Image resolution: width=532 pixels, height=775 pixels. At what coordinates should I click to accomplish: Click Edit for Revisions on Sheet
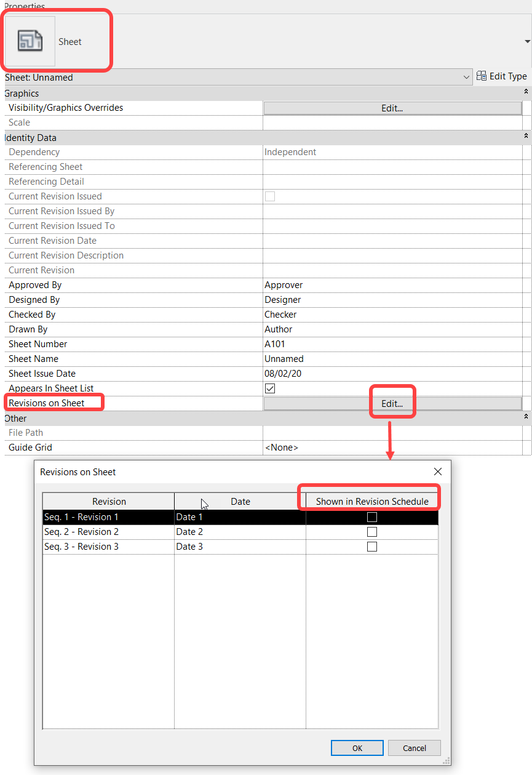[392, 403]
